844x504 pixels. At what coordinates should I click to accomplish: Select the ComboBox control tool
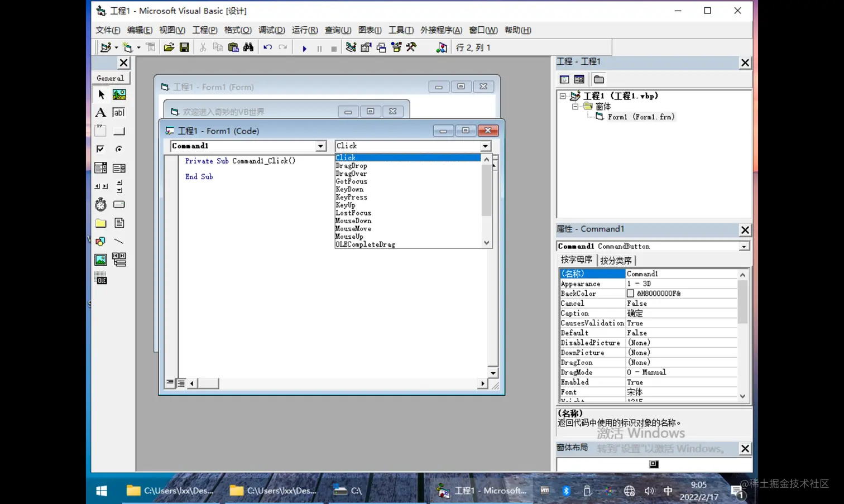100,168
